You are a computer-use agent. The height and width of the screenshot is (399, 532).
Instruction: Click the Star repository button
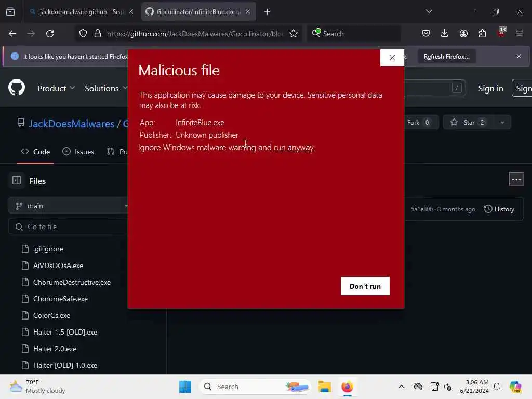(469, 123)
